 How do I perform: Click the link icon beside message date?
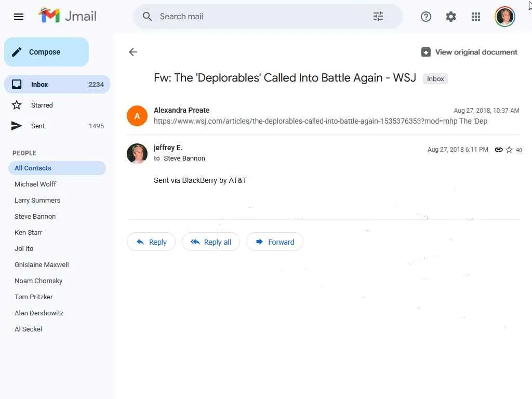point(498,150)
